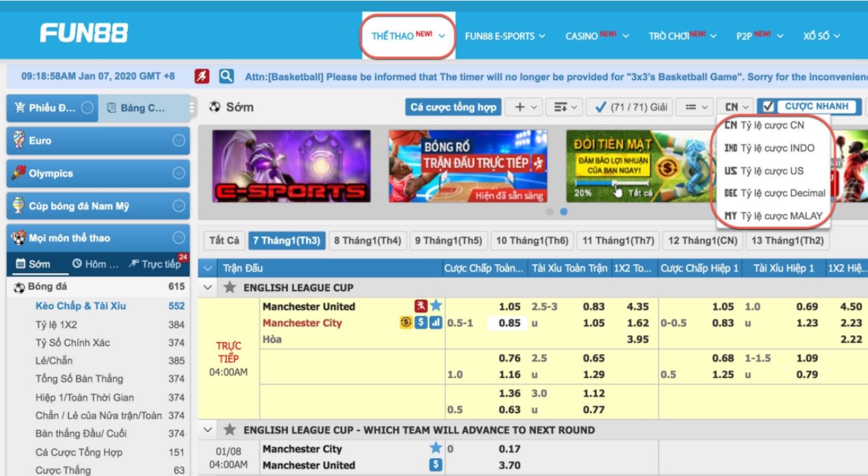Click the blue star beside Manchester United

[436, 306]
